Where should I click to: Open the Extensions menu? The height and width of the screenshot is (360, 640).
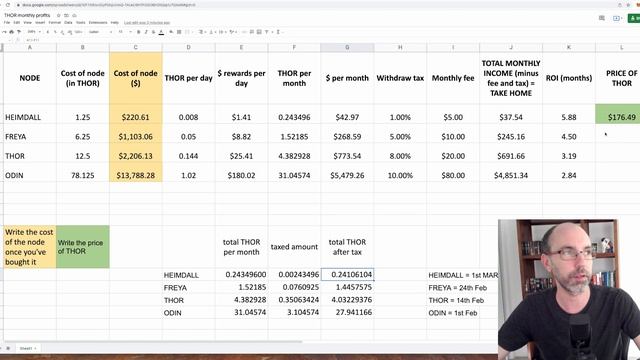[98, 22]
